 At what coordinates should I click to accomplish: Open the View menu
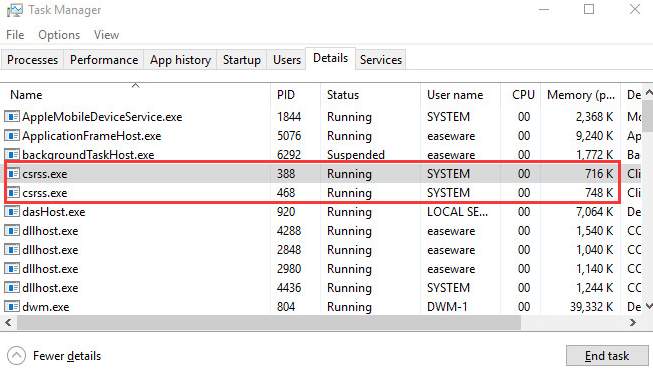click(106, 35)
